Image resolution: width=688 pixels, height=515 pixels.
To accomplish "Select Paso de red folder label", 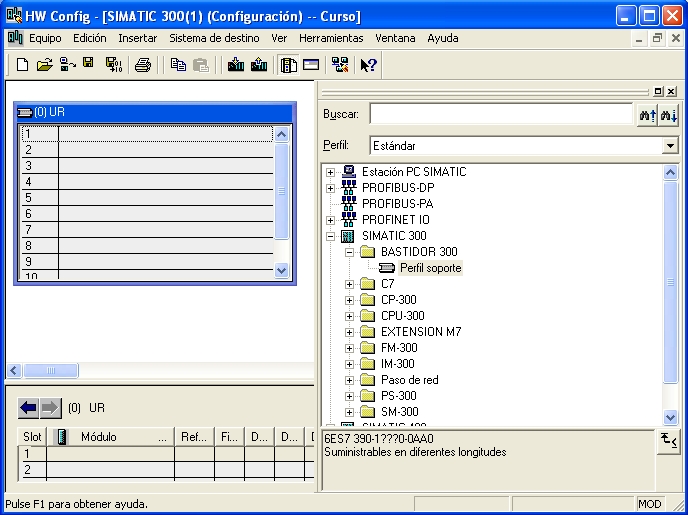I will [x=409, y=380].
